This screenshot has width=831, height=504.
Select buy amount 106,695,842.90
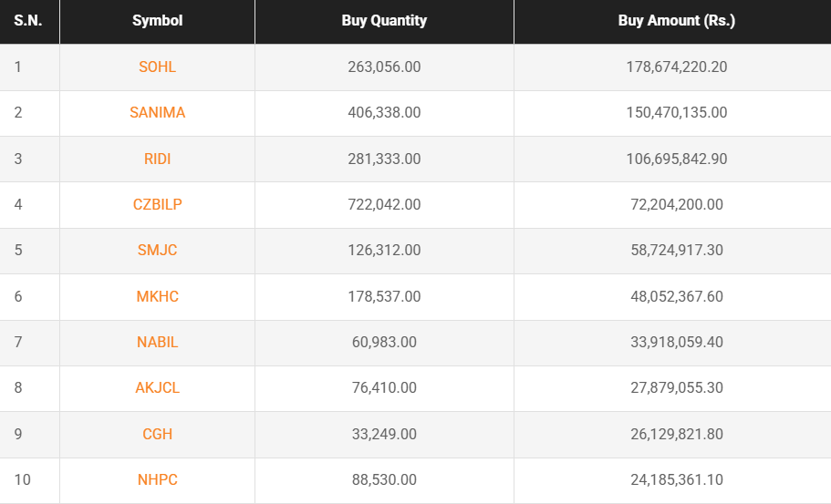click(x=676, y=159)
